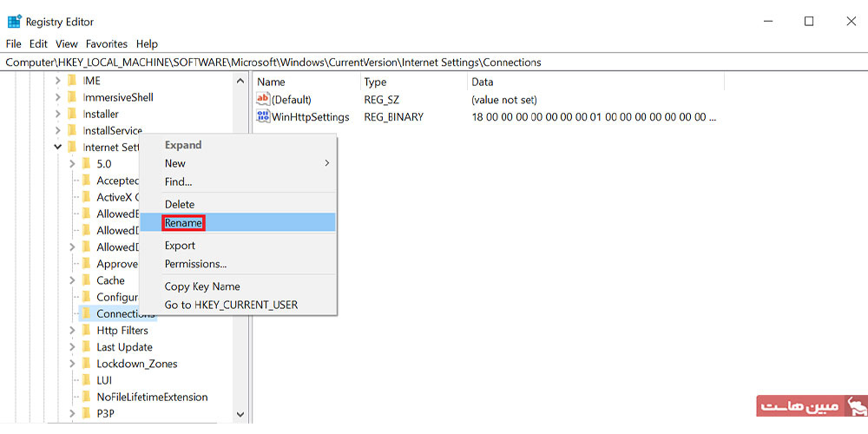Select the Http Filters tree row
This screenshot has height=434, width=868.
coord(122,331)
